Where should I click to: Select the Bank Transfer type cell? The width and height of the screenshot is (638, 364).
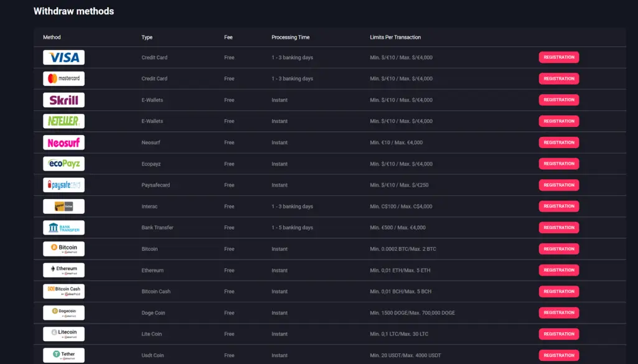click(157, 227)
